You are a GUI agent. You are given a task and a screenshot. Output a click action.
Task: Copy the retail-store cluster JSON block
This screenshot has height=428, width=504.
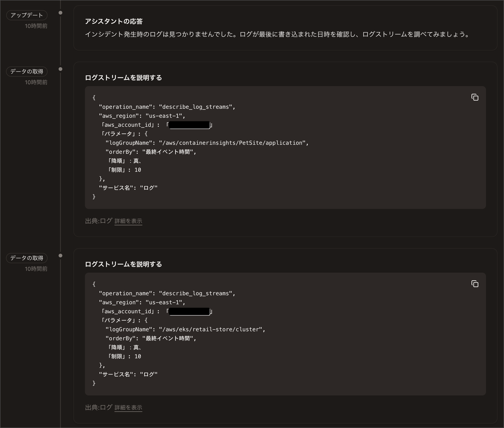click(475, 284)
